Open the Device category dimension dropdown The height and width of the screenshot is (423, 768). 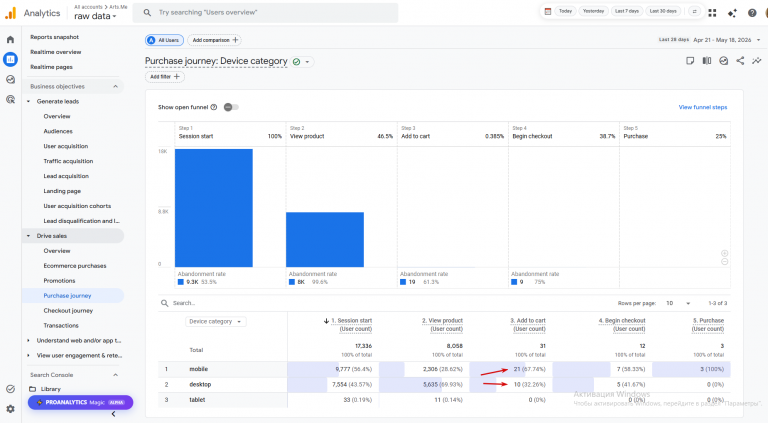(x=216, y=322)
